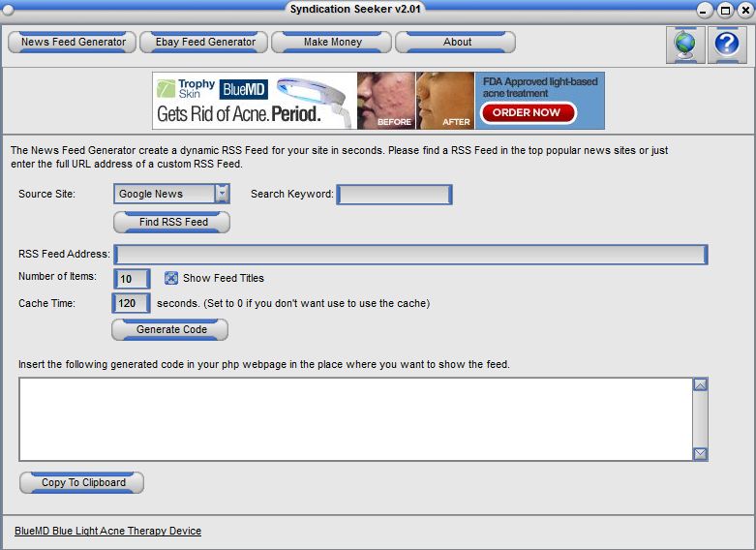Click the BEFORE photo in the ad

coord(386,101)
